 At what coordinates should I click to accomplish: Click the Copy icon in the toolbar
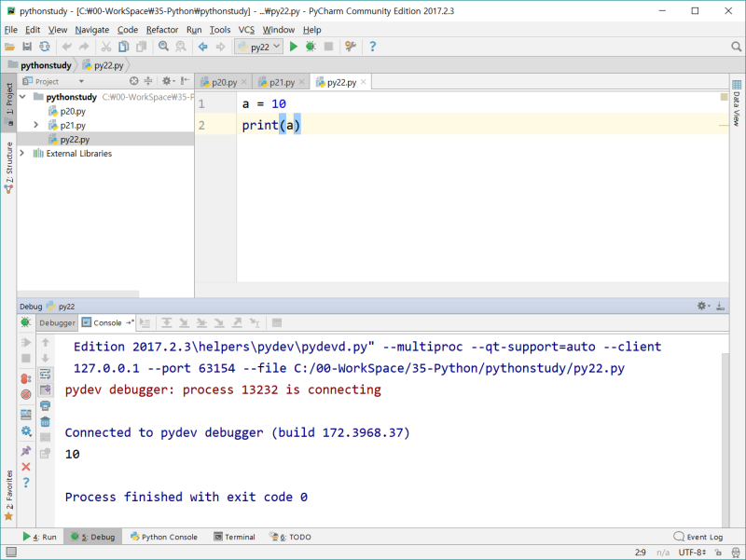124,47
